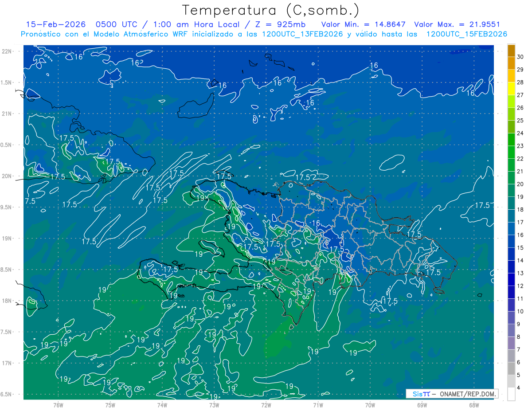Click the "8.5N" latitude axis label

click(x=7, y=270)
